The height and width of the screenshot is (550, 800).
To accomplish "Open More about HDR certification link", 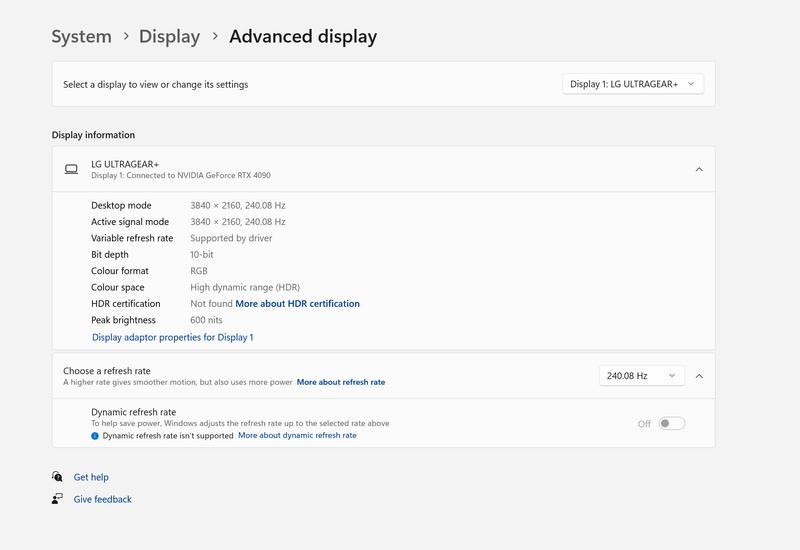I will click(297, 304).
